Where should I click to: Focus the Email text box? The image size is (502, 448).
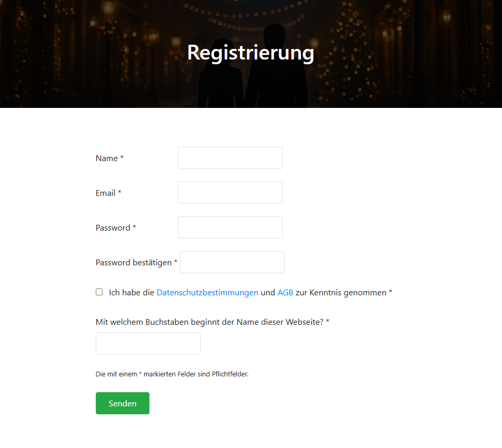[230, 193]
